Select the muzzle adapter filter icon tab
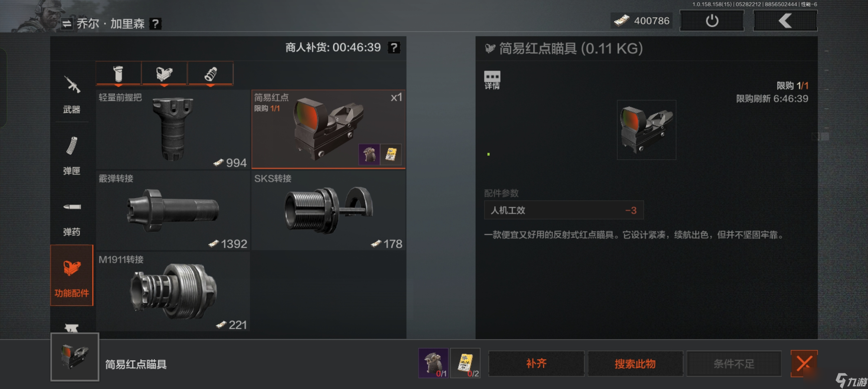868x389 pixels. click(x=211, y=73)
